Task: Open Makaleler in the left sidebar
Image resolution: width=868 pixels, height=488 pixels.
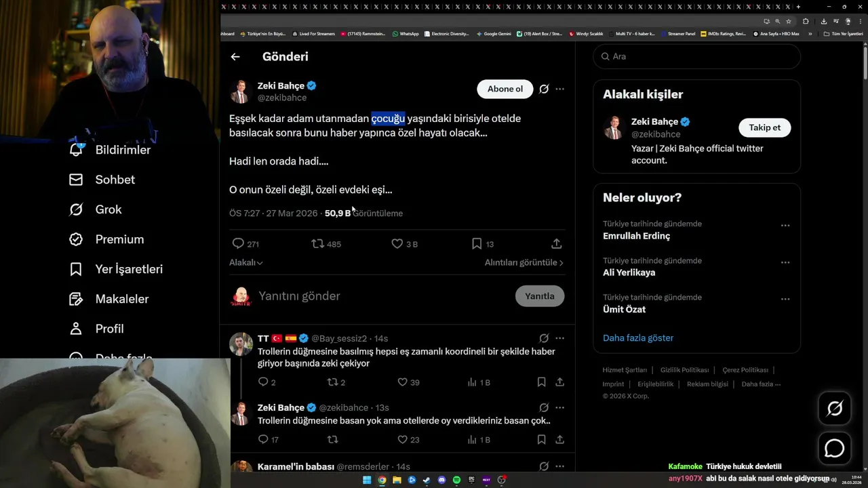Action: [108, 299]
